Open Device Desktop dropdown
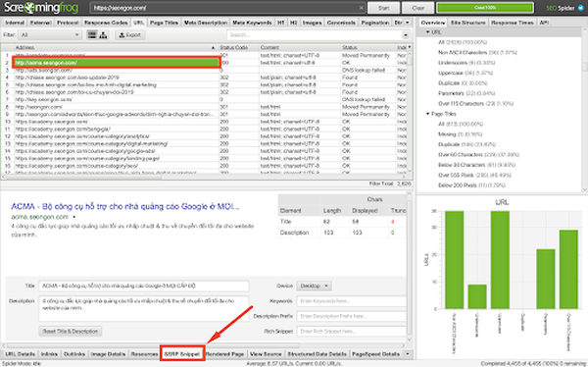This screenshot has width=588, height=367. pos(314,286)
